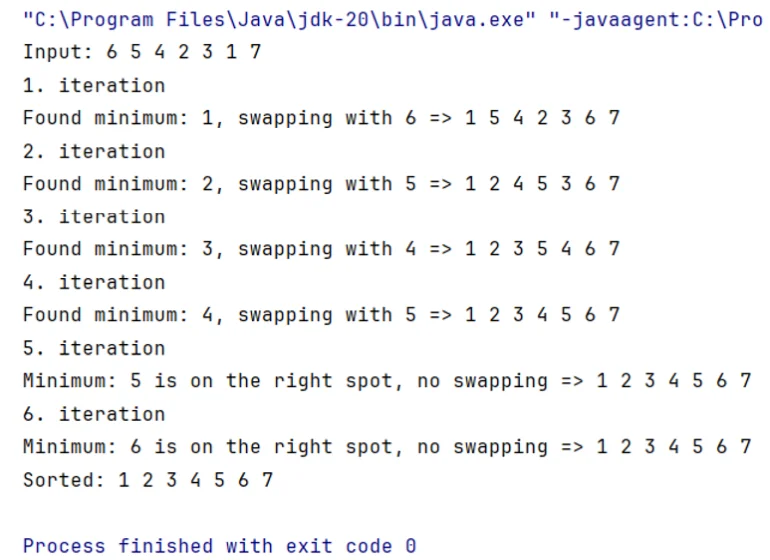Click the result "1 2 3 5 4 6 7" sequence
The image size is (770, 560).
[x=542, y=249]
